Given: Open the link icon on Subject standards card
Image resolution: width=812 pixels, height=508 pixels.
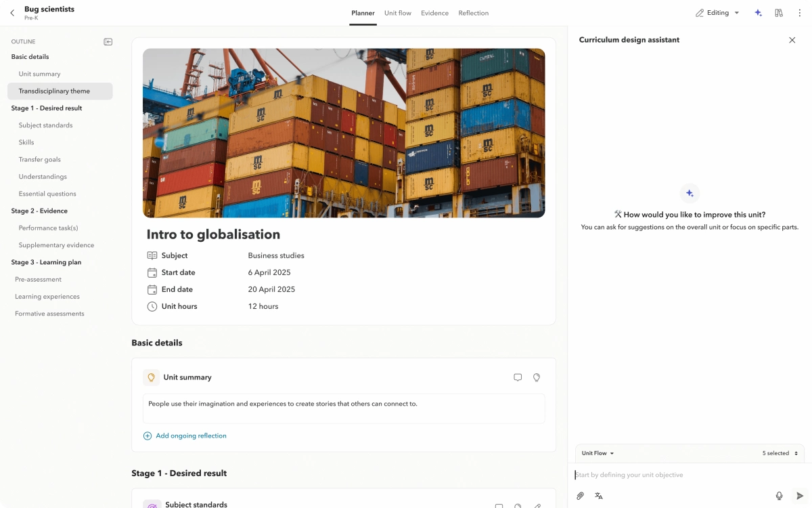Looking at the screenshot, I should coord(537,506).
